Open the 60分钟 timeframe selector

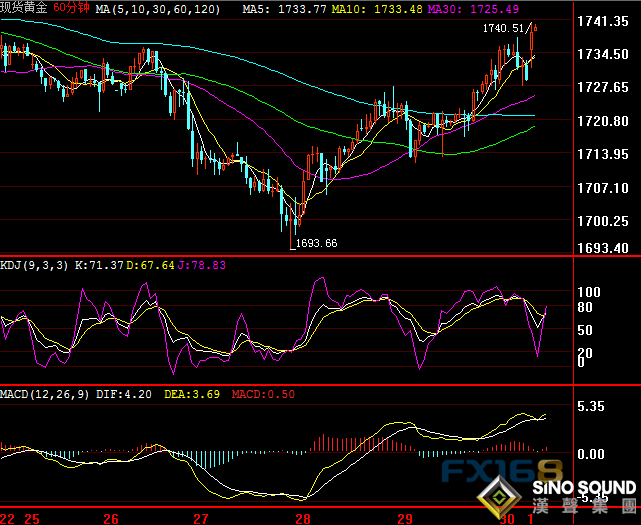[72, 8]
